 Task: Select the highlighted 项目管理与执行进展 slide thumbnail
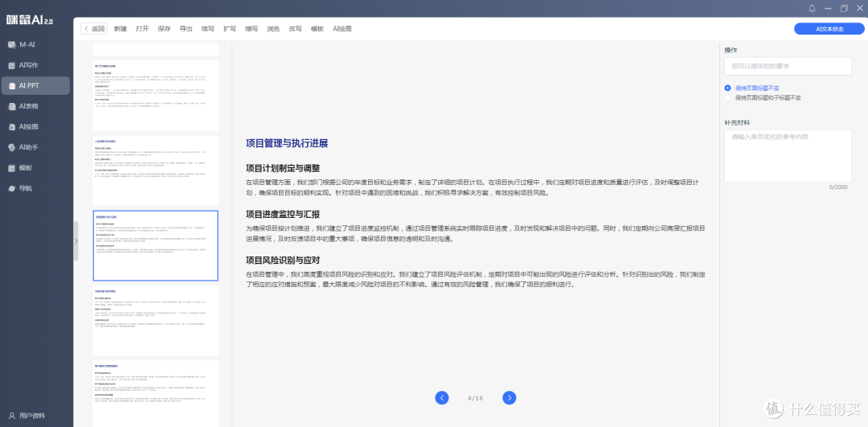(156, 245)
